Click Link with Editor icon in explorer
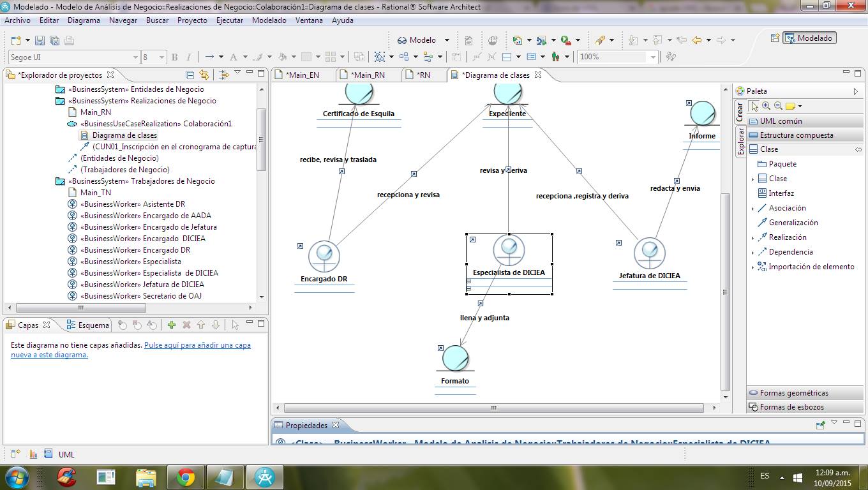Screen dimensions: 868x490 pyautogui.click(x=204, y=75)
